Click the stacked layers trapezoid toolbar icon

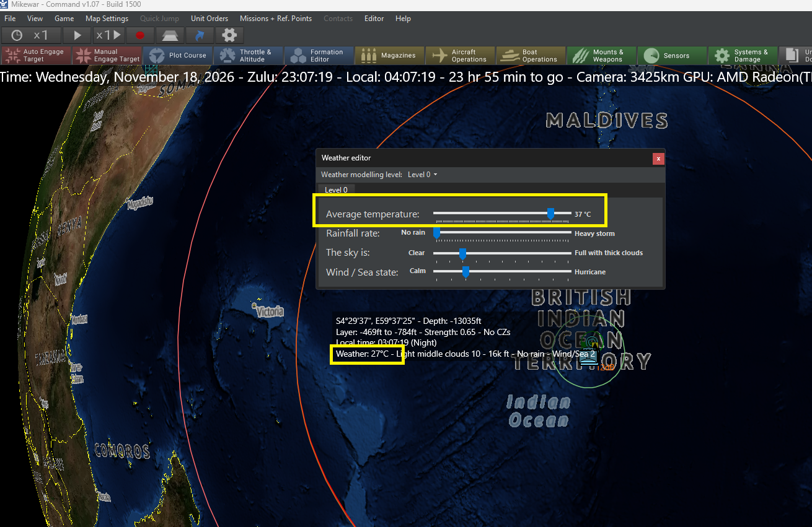(169, 35)
